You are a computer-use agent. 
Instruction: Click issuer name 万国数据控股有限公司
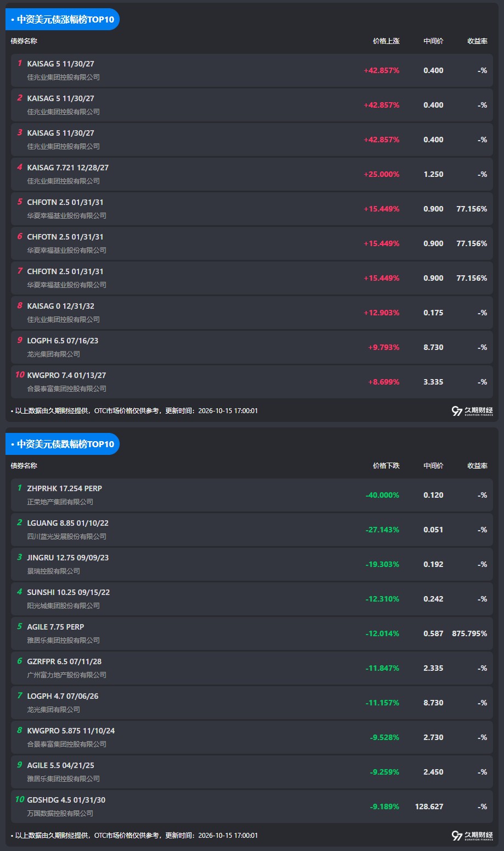click(x=60, y=814)
